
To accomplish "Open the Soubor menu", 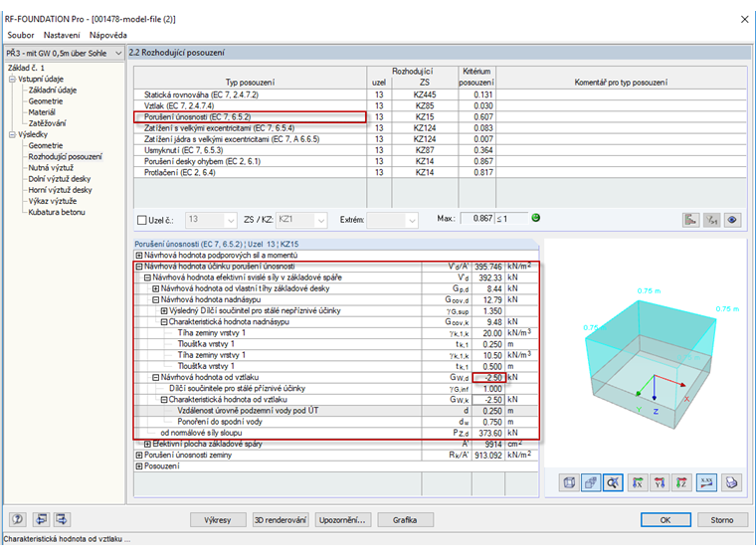I will (21, 35).
